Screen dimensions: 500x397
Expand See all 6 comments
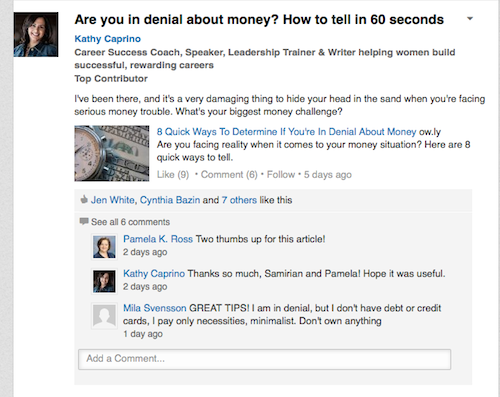click(x=130, y=222)
